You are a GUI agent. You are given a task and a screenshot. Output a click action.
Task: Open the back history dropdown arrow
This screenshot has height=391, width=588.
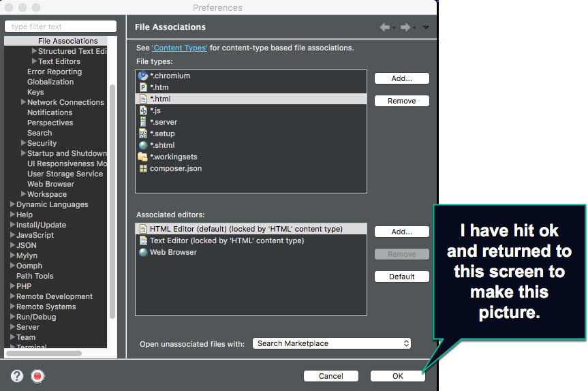coord(394,28)
